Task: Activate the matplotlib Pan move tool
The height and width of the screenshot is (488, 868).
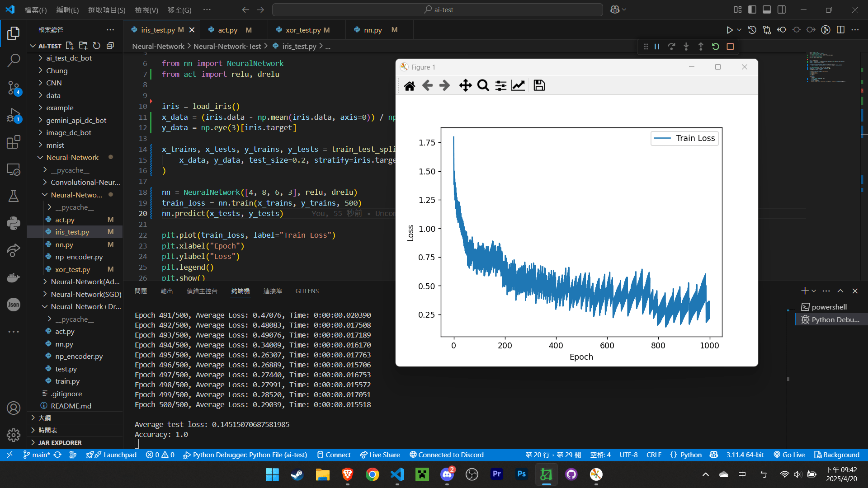Action: (x=465, y=85)
